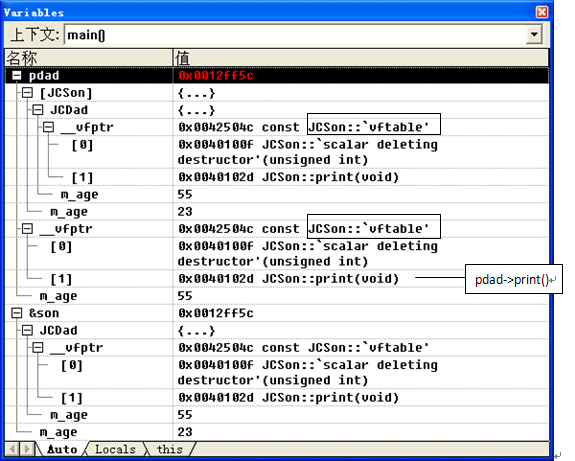Select the &son value 0x0012ff5c
The height and width of the screenshot is (461, 575).
tap(216, 313)
